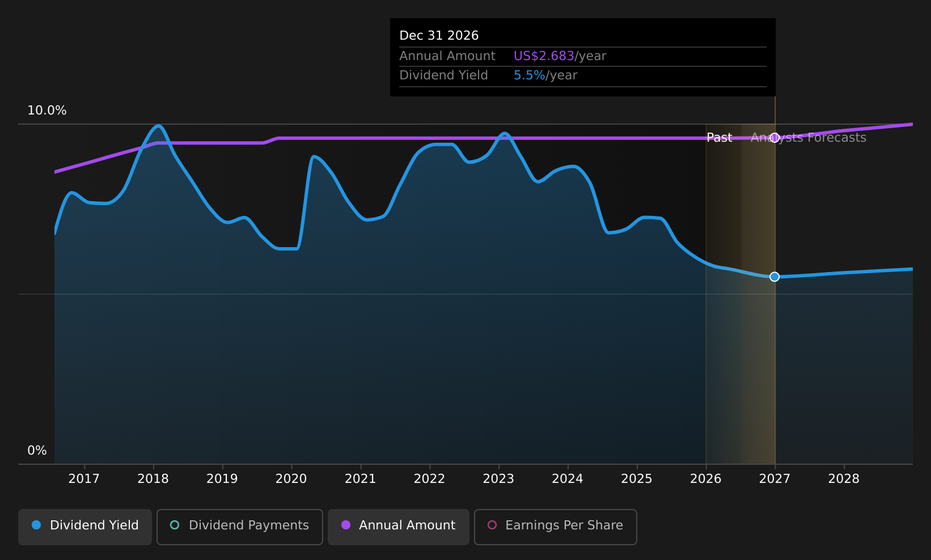
Task: Click the blue Dividend Yield data point at 2027
Action: pyautogui.click(x=775, y=277)
